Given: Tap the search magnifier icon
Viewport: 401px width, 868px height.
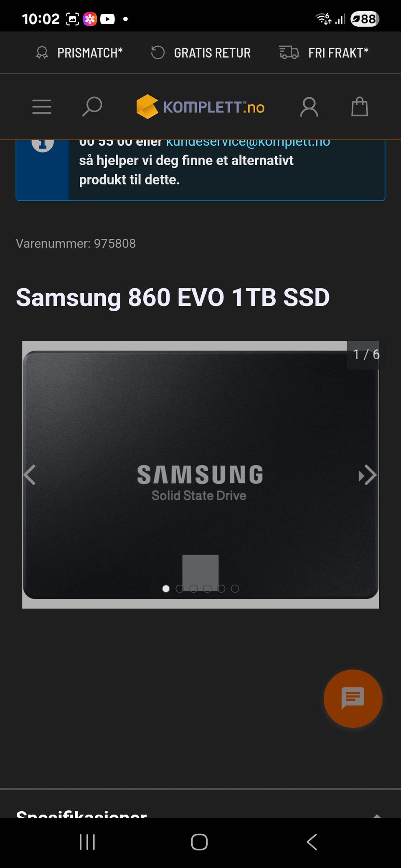Looking at the screenshot, I should tap(92, 107).
